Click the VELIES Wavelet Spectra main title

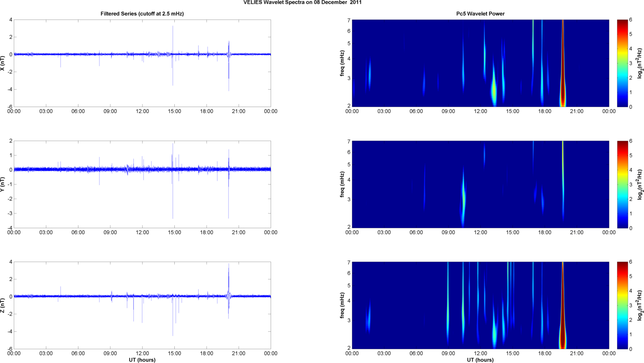(x=302, y=3)
